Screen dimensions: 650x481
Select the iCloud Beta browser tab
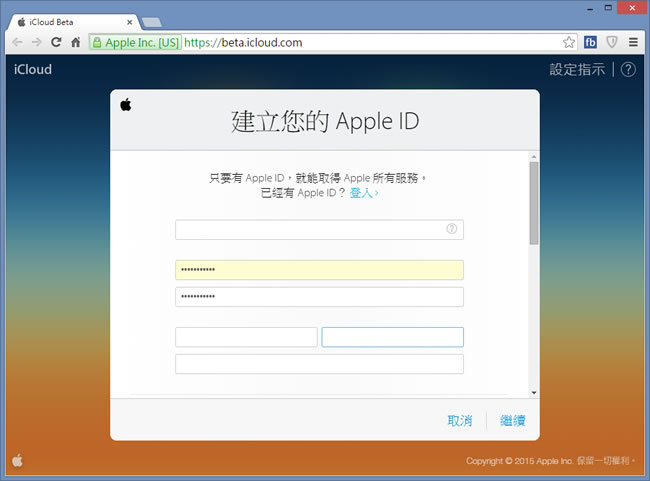point(74,22)
